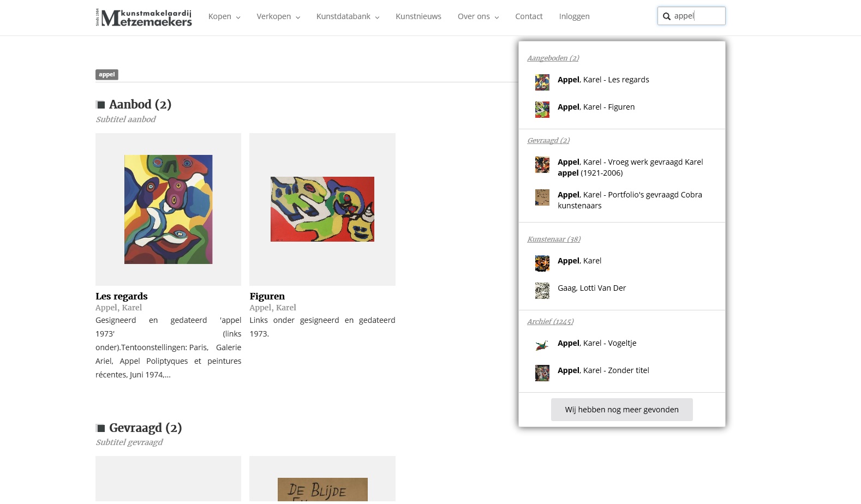
Task: Select 'Appel, Karel - Vogeltje' archive result
Action: click(597, 343)
